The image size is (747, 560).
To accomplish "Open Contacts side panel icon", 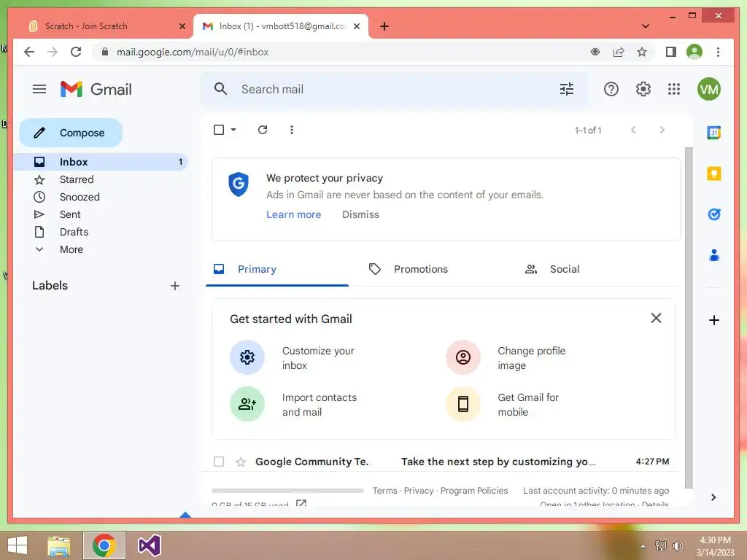I will click(713, 255).
